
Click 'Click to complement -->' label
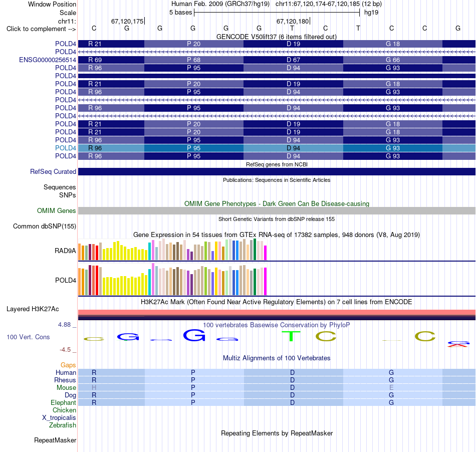click(41, 29)
